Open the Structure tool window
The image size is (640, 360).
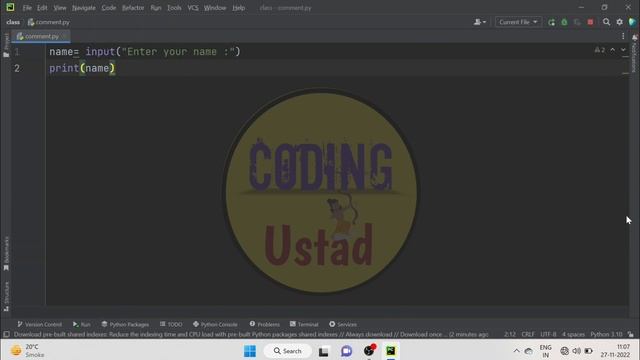click(x=6, y=297)
